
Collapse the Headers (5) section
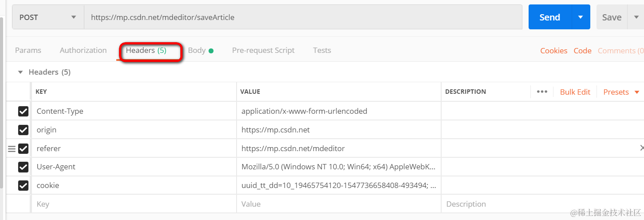click(x=20, y=72)
